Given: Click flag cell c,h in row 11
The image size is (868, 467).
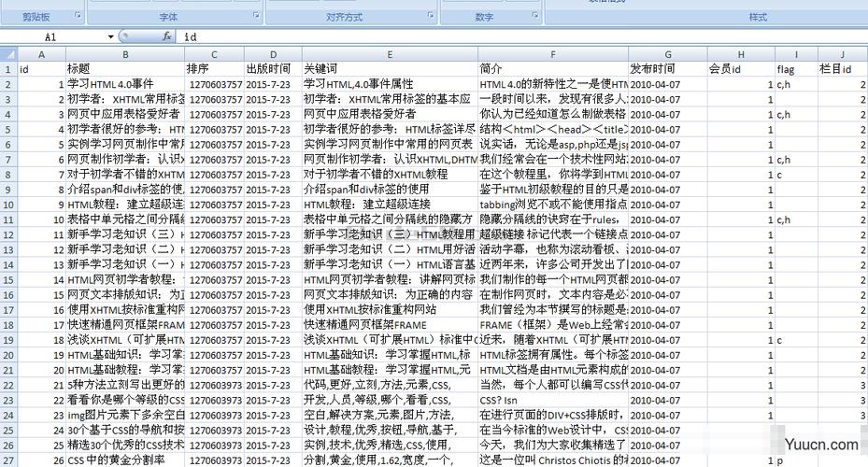Looking at the screenshot, I should 796,219.
